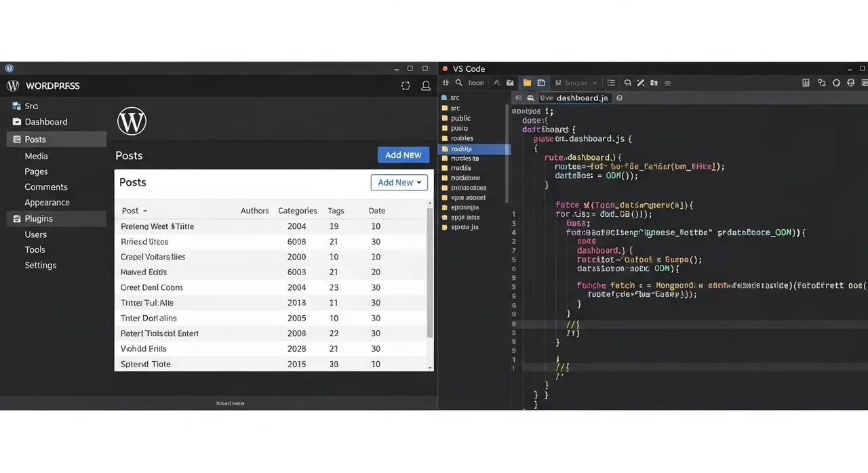
Task: Expand the public folder in file explorer
Action: [460, 118]
